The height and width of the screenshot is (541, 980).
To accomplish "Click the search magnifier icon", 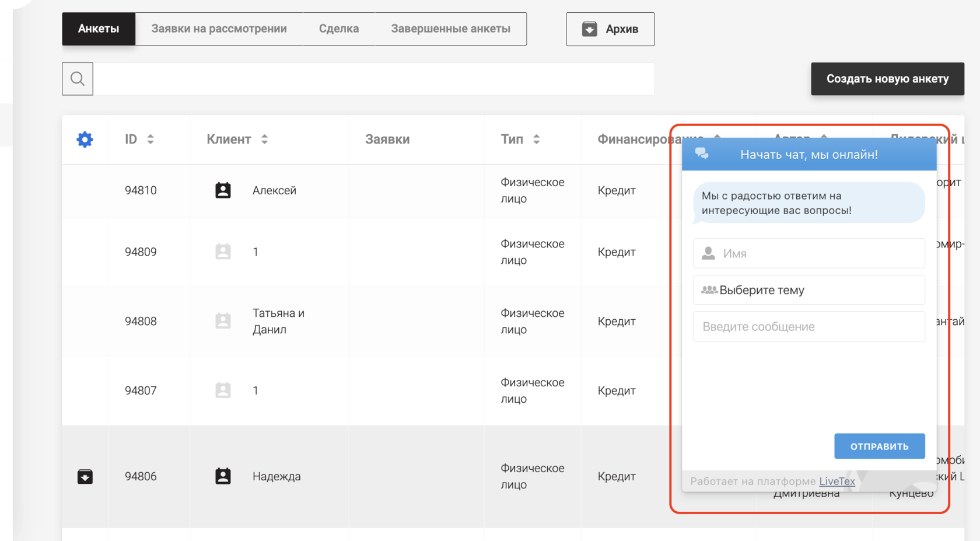I will coord(78,79).
